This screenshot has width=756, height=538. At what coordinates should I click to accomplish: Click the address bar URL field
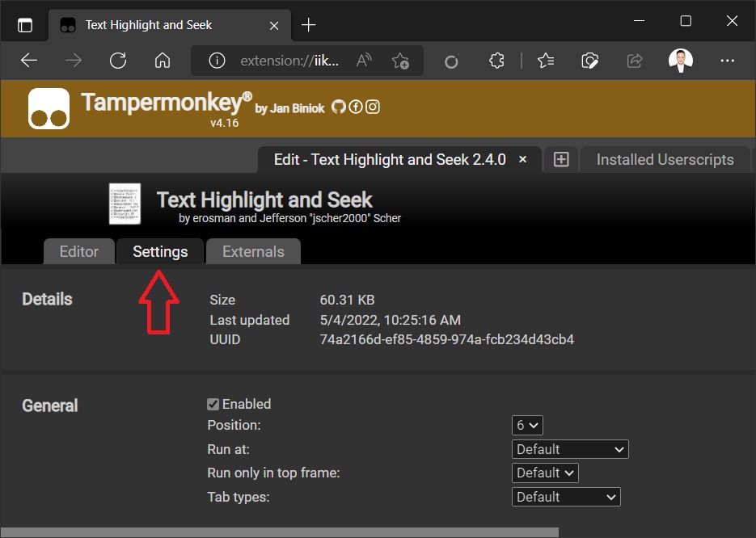[x=289, y=61]
